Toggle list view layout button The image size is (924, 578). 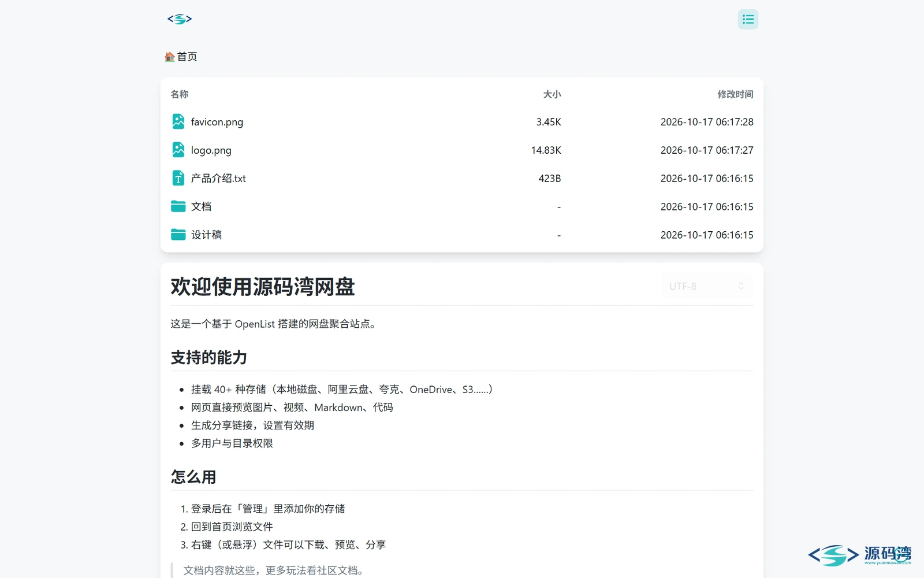click(748, 19)
